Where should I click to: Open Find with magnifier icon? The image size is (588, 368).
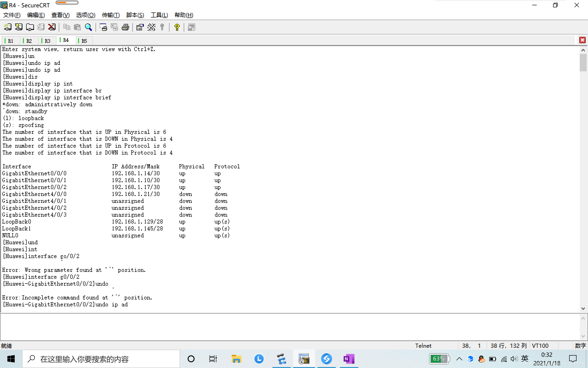point(88,27)
